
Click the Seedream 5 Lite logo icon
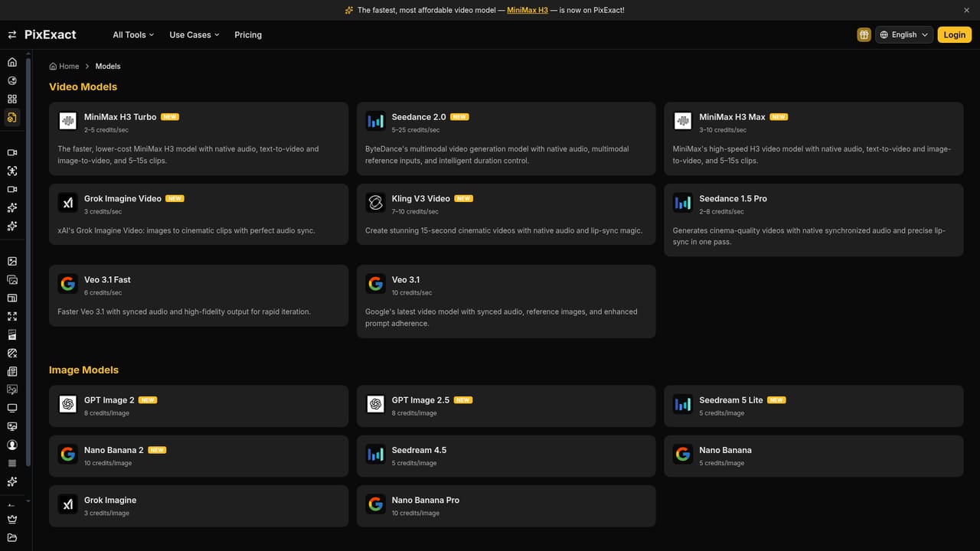pyautogui.click(x=683, y=404)
